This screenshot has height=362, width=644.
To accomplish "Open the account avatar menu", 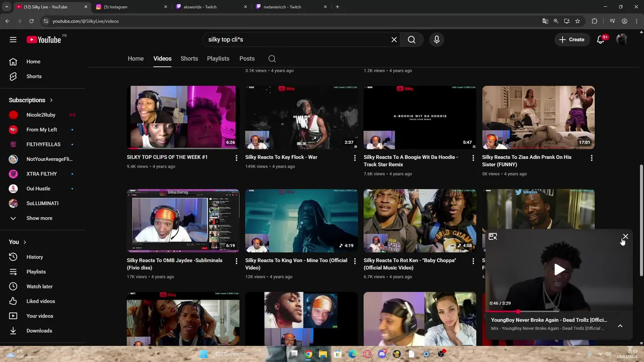I will 622,40.
